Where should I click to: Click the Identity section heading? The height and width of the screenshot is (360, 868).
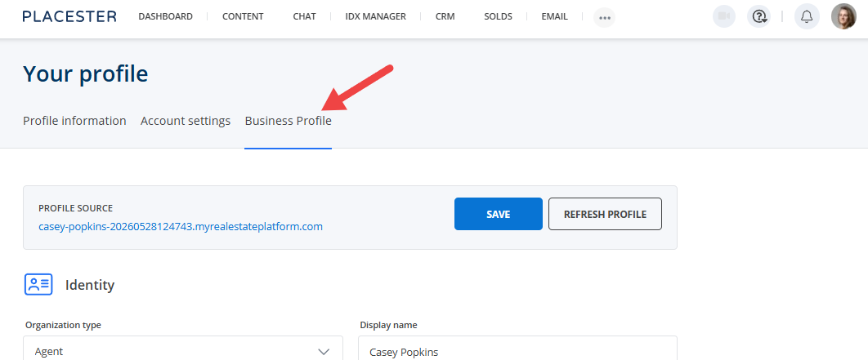point(90,285)
